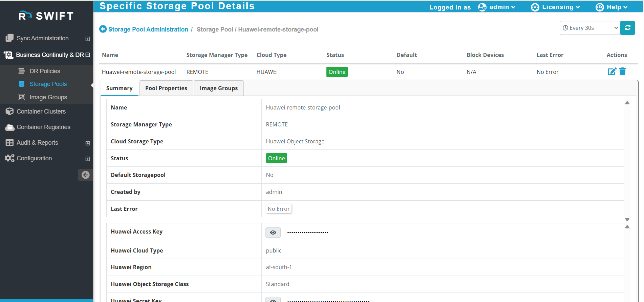Click the Block Devices column header
Image resolution: width=644 pixels, height=302 pixels.
(485, 55)
